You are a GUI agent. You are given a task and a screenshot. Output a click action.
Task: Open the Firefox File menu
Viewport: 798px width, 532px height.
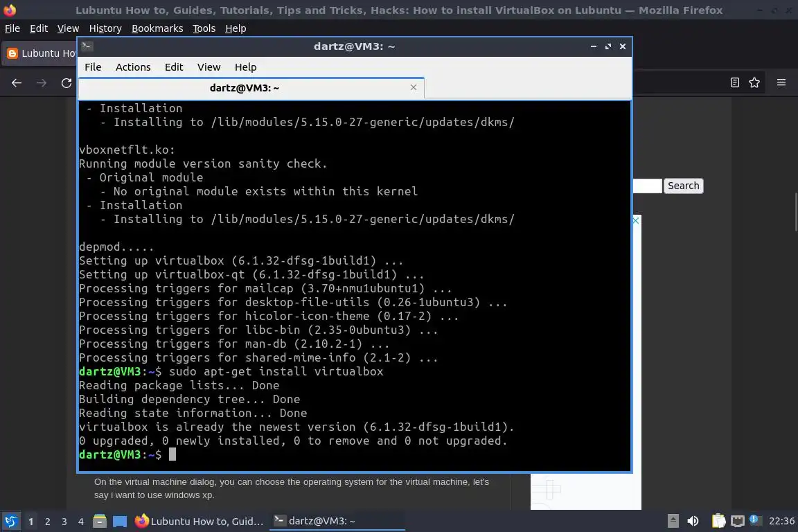pyautogui.click(x=12, y=28)
